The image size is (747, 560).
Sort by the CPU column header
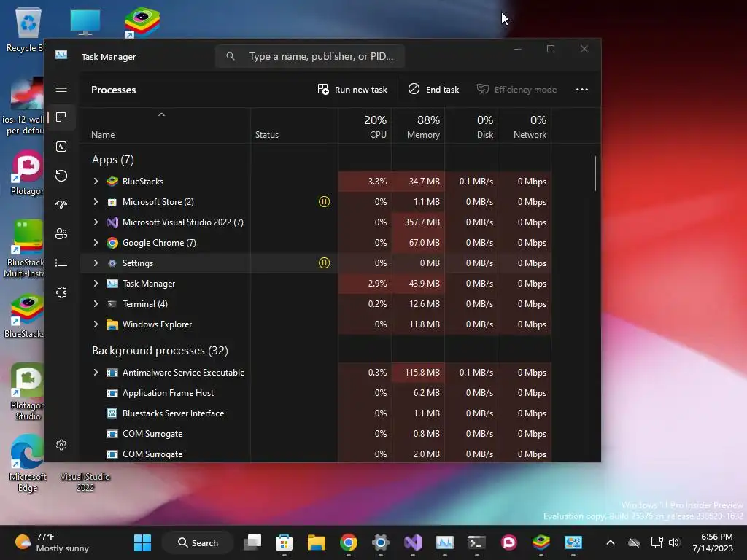[x=365, y=127]
